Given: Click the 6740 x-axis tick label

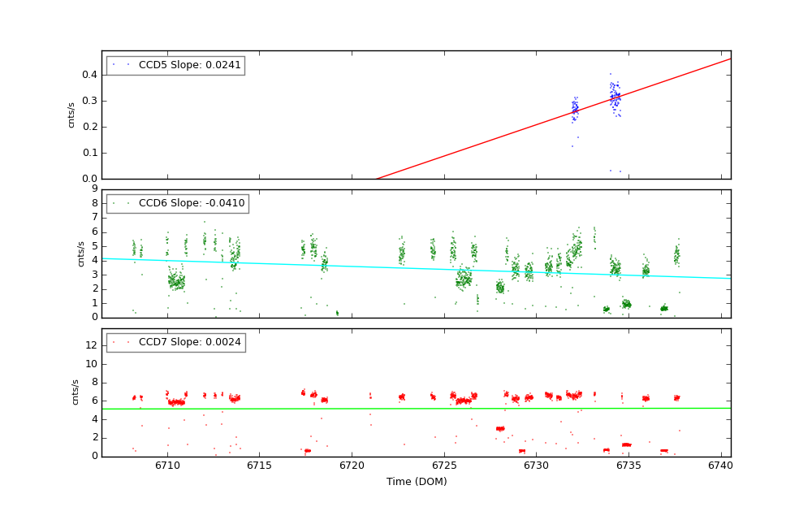Looking at the screenshot, I should (721, 466).
